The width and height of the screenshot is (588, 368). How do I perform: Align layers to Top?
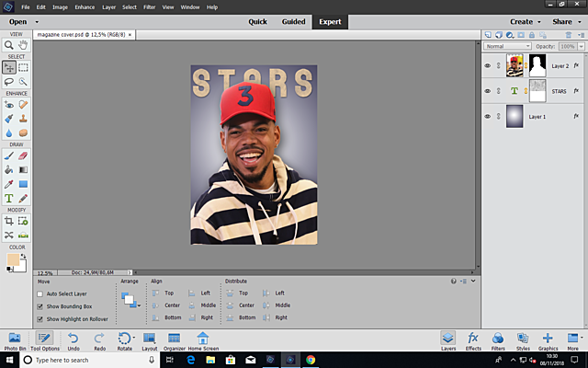[164, 293]
